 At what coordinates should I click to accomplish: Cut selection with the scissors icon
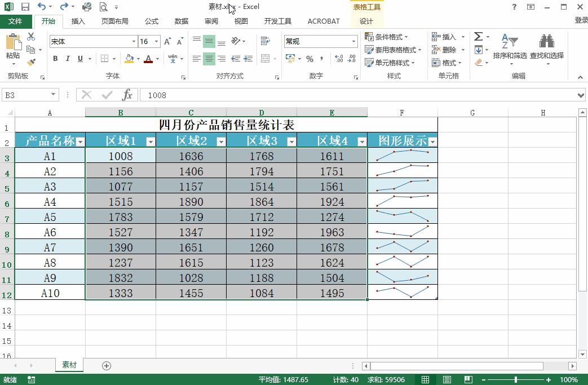31,37
